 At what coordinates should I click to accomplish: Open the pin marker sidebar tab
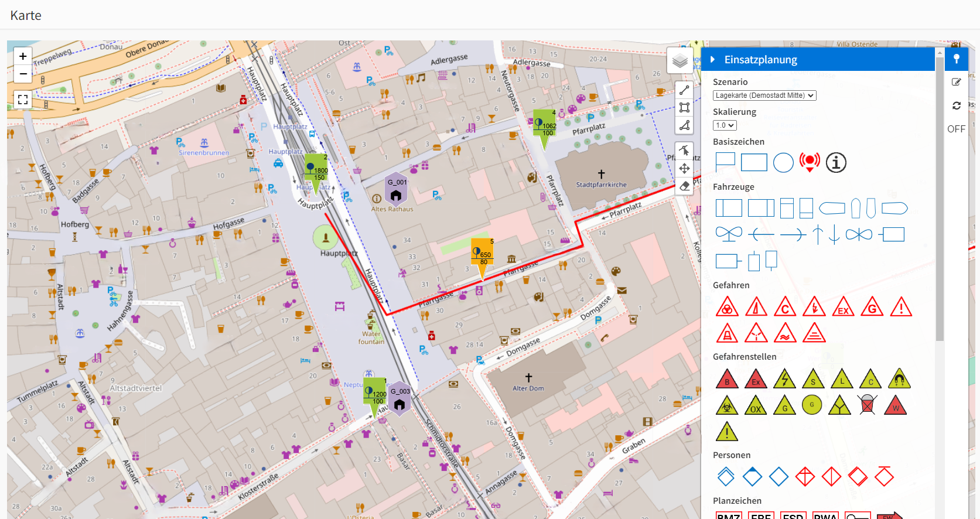pyautogui.click(x=957, y=59)
